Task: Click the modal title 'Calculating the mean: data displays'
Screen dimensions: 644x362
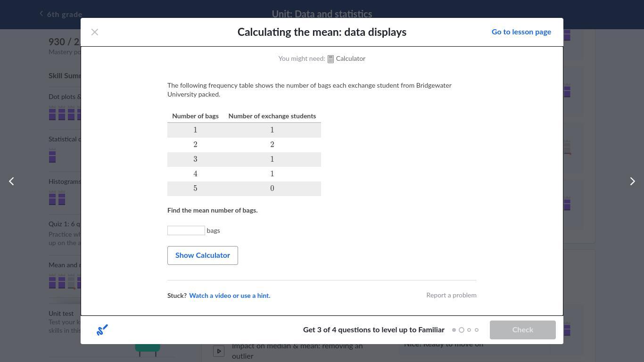Action: (322, 32)
